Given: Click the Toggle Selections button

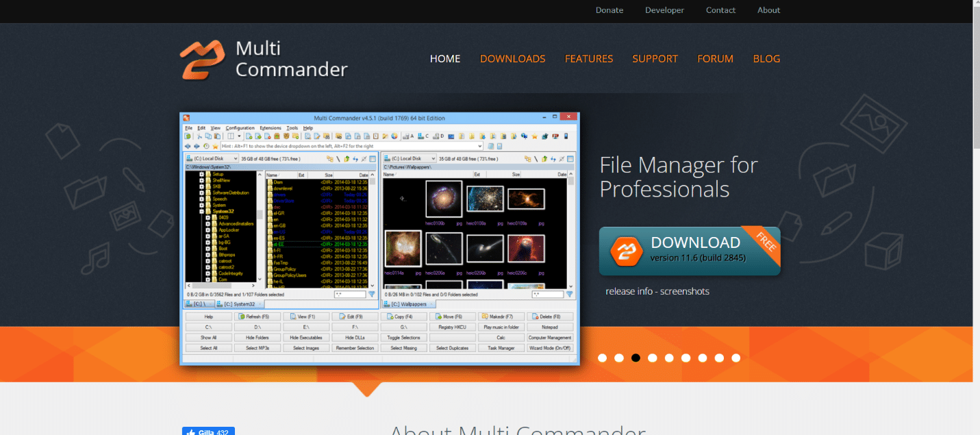Looking at the screenshot, I should (404, 338).
